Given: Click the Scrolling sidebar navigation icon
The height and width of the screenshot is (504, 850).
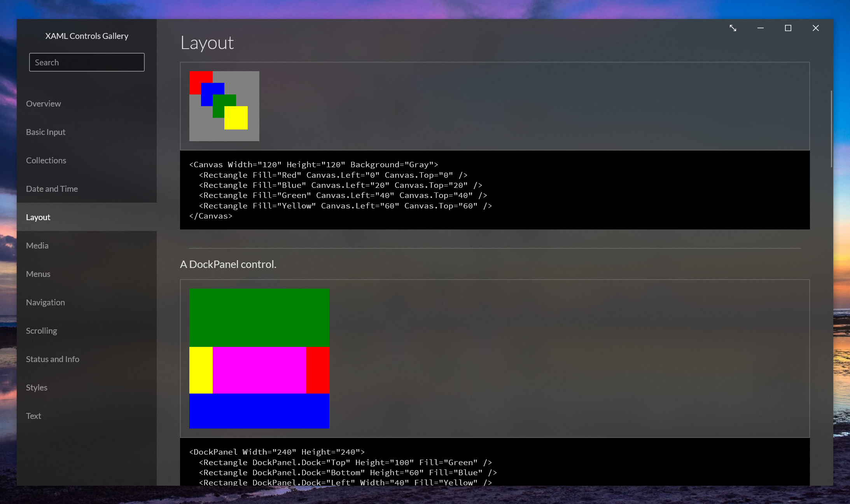Looking at the screenshot, I should [41, 330].
